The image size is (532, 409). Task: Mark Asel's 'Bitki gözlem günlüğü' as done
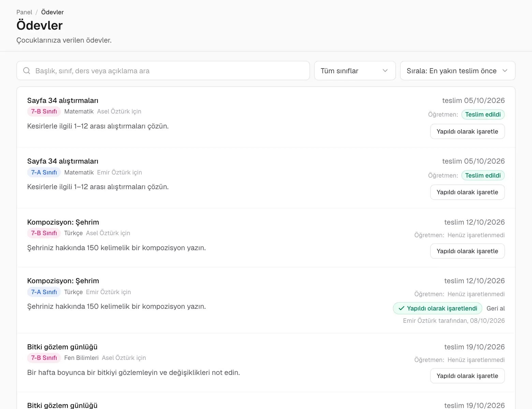pos(467,376)
